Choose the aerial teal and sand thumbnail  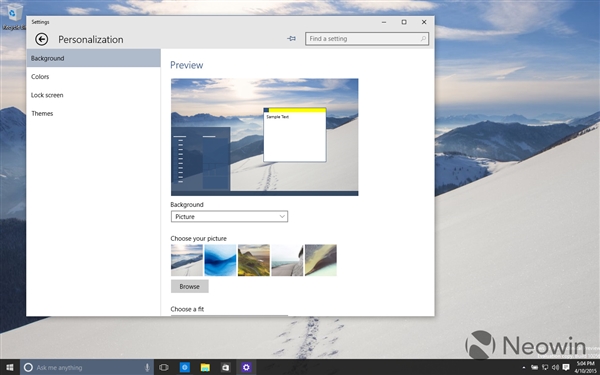pos(321,260)
